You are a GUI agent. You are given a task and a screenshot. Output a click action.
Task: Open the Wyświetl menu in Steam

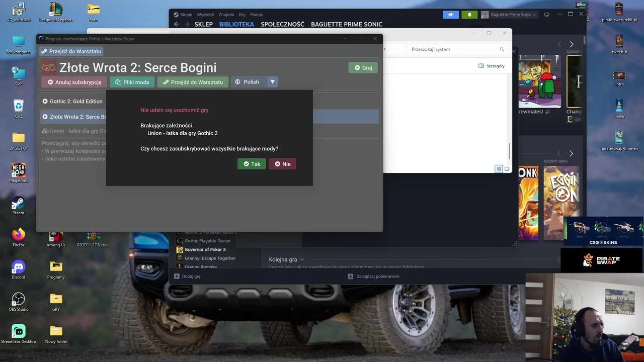click(x=205, y=15)
